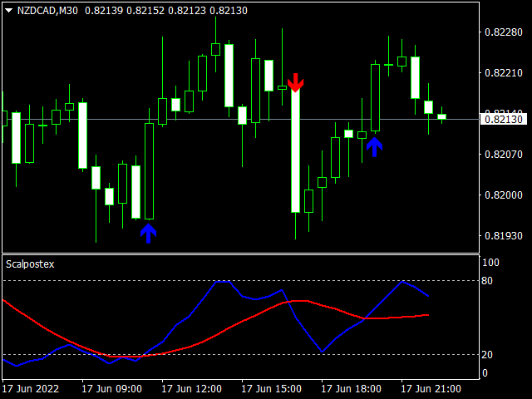Image resolution: width=532 pixels, height=399 pixels.
Task: Click the indicator scale value 0
Action: click(485, 373)
